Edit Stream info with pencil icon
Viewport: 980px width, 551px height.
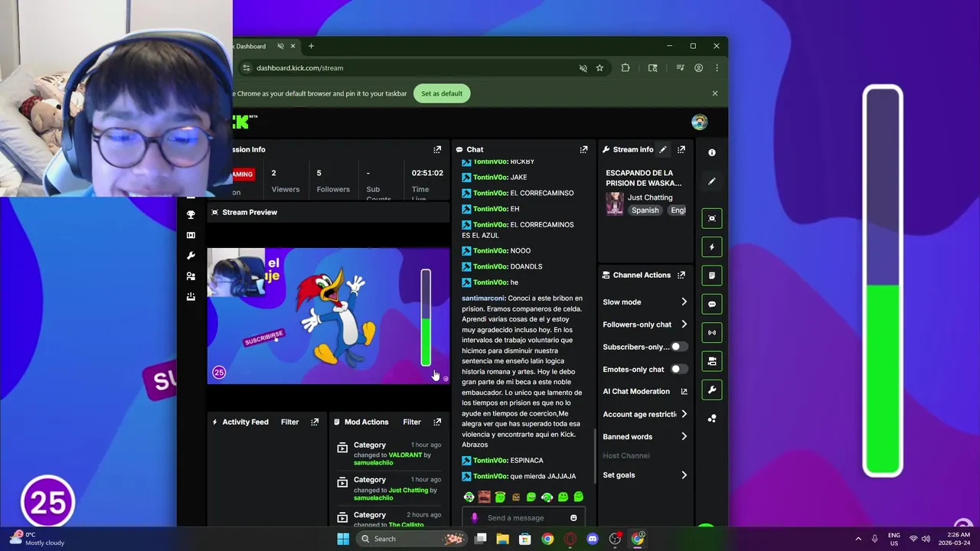pos(663,149)
